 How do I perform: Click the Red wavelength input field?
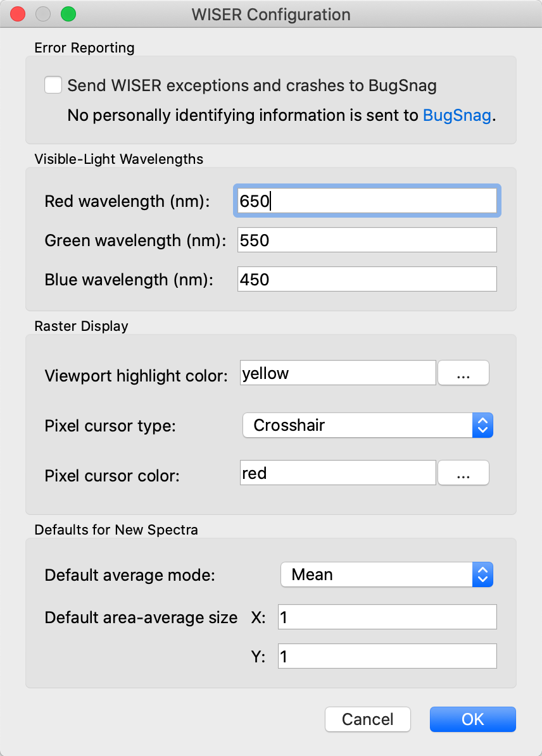click(x=367, y=201)
